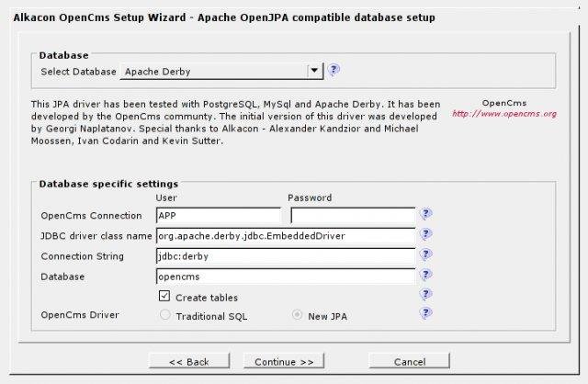Visit the http://www.opencms.org link
Image resolution: width=588 pixels, height=384 pixels.
[504, 114]
